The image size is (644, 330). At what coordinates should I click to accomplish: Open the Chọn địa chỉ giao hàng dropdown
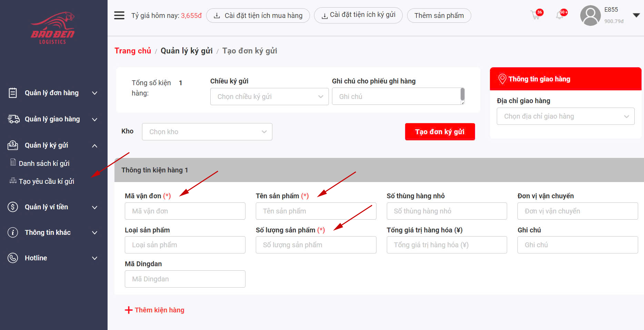pos(565,116)
